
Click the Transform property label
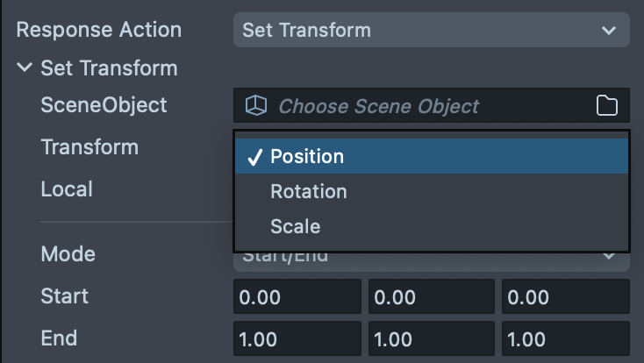point(89,146)
